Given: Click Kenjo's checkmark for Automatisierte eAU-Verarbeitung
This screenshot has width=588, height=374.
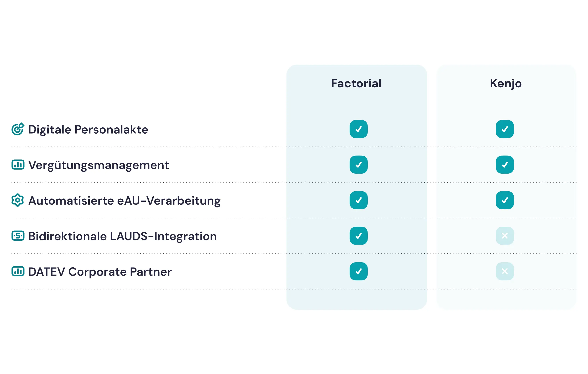Looking at the screenshot, I should click(x=505, y=200).
